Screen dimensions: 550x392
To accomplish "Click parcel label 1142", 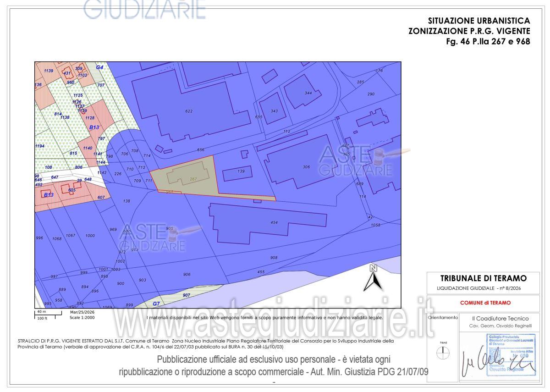I will (x=102, y=172).
